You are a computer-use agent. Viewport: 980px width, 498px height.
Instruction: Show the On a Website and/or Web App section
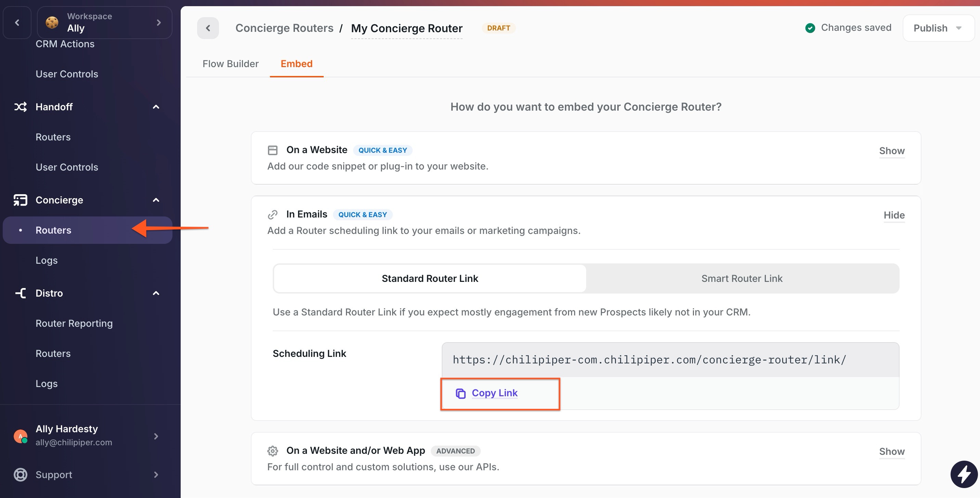click(x=892, y=451)
